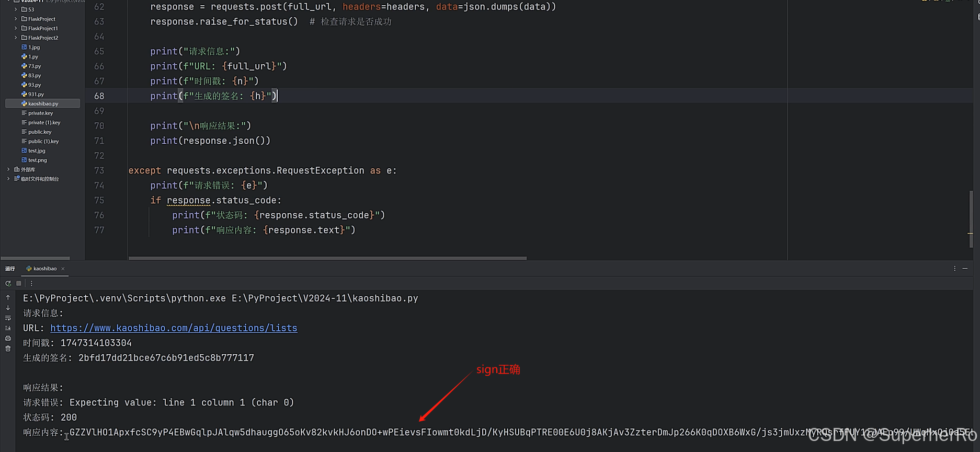The width and height of the screenshot is (980, 452).
Task: Expand the FlaskProject folder
Action: point(16,19)
